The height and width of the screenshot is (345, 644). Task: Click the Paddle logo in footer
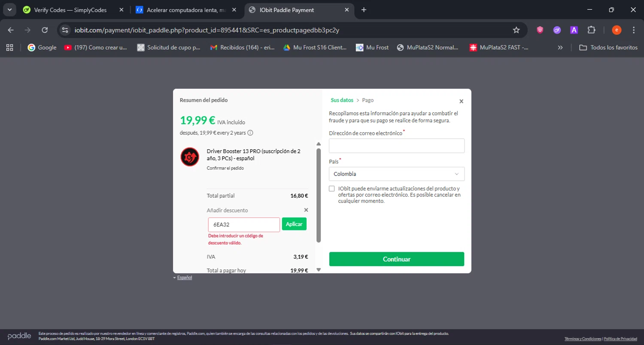click(19, 336)
